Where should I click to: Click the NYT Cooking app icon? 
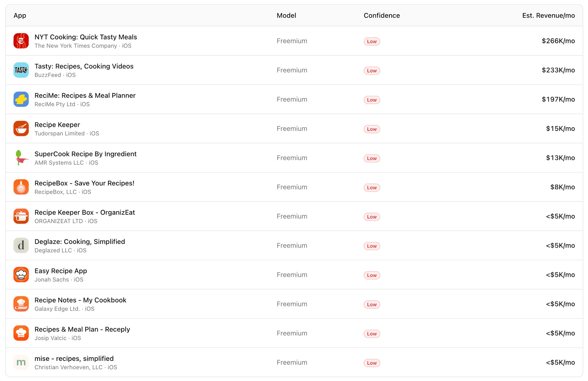point(21,41)
